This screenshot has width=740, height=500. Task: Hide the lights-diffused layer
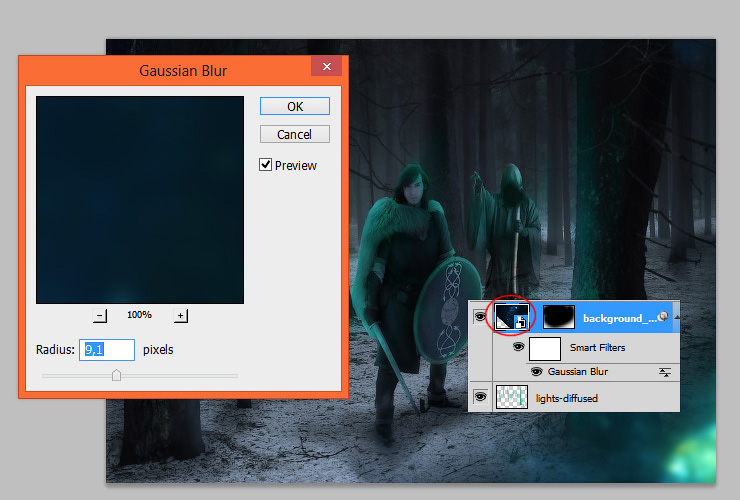480,397
